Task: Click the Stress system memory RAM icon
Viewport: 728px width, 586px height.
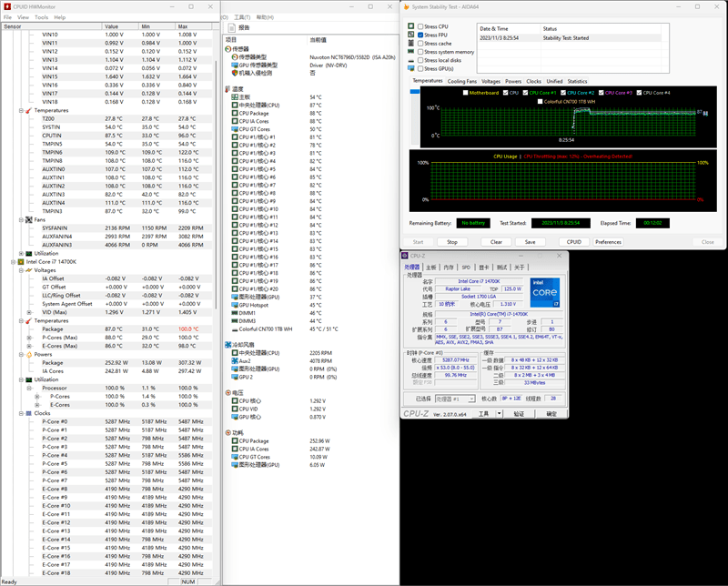Action: click(411, 51)
